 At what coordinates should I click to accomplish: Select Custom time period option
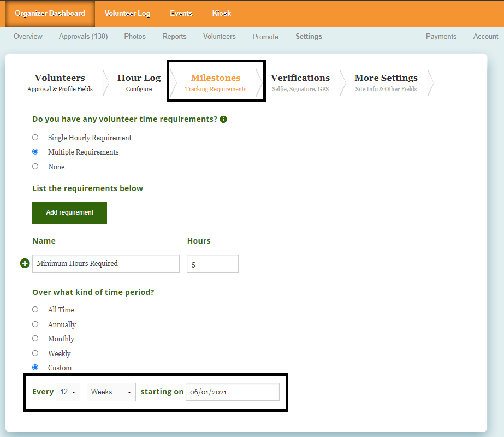pyautogui.click(x=35, y=367)
